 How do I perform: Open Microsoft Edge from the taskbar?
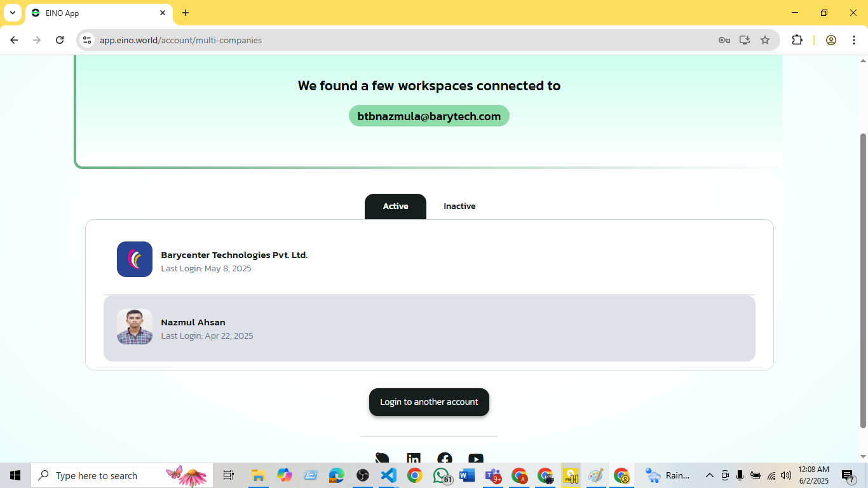336,475
